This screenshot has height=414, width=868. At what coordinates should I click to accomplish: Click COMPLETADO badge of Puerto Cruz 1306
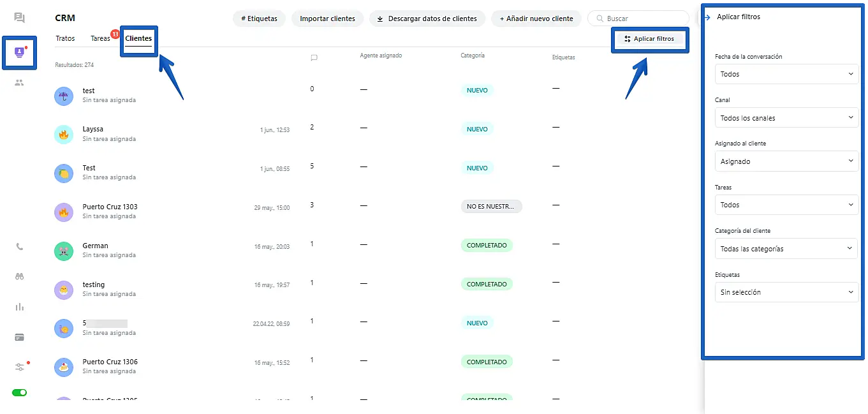tap(487, 362)
